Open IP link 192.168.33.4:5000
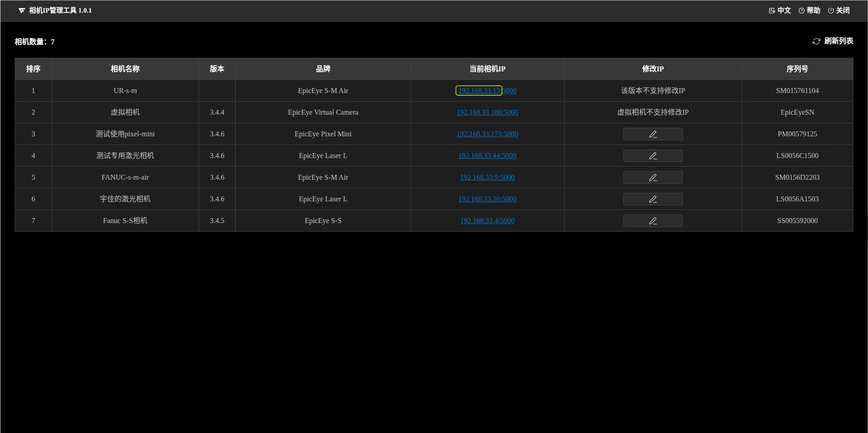Screen dimensions: 868x433 coord(487,221)
